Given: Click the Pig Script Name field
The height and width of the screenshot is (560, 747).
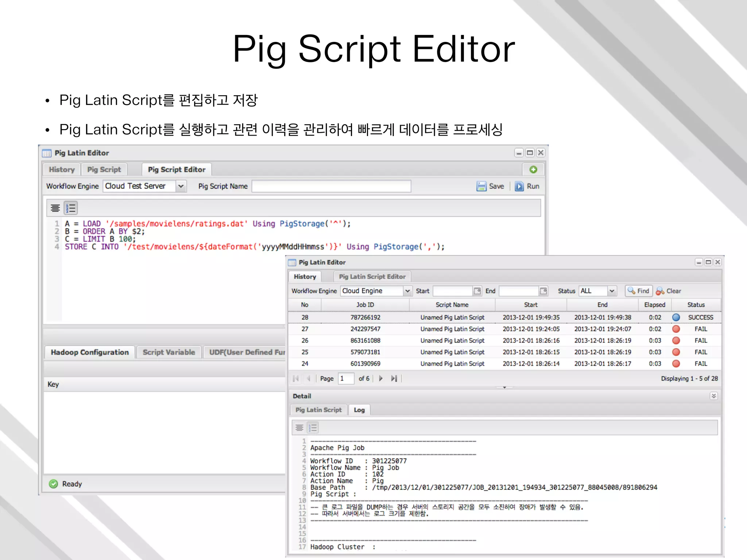Looking at the screenshot, I should pyautogui.click(x=331, y=186).
